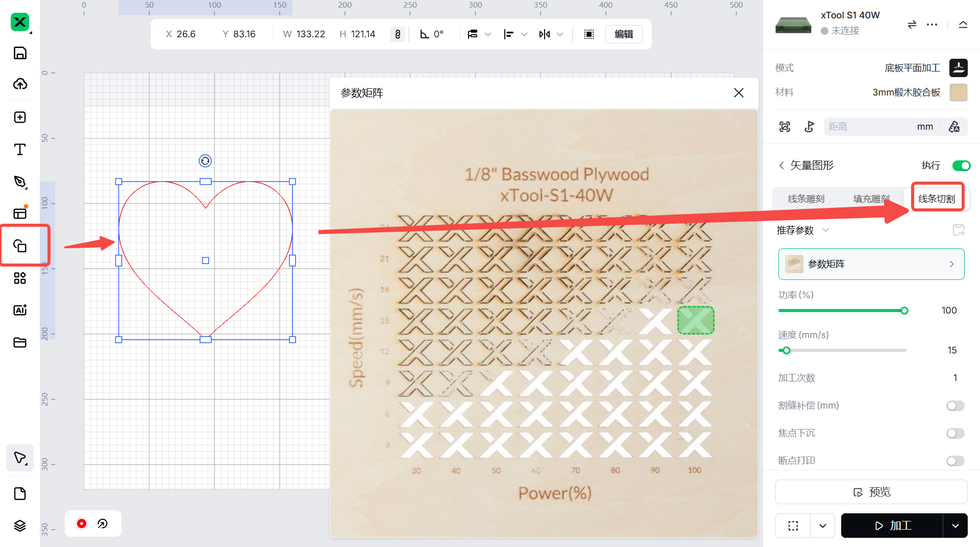Open the AI image generation tool
The height and width of the screenshot is (547, 980).
coord(20,310)
